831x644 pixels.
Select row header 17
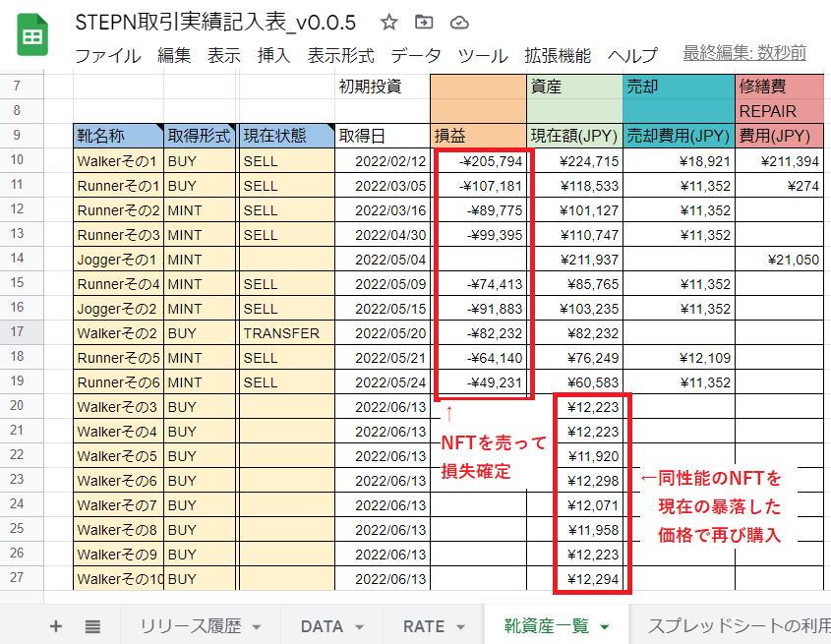pyautogui.click(x=22, y=332)
